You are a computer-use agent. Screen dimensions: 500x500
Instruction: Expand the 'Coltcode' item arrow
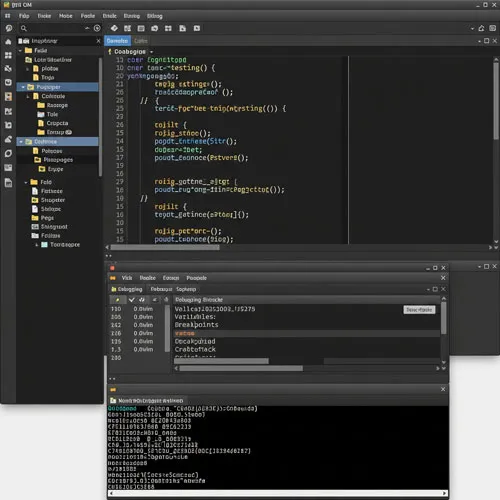[28, 96]
